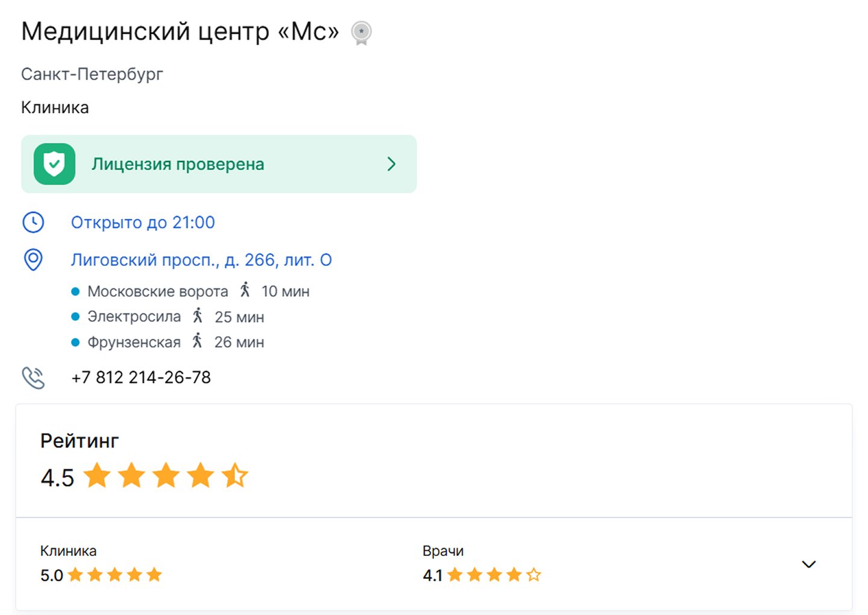Screen dimensions: 868x615
Task: Click the overall 4.5 star rating stars
Action: click(x=166, y=476)
